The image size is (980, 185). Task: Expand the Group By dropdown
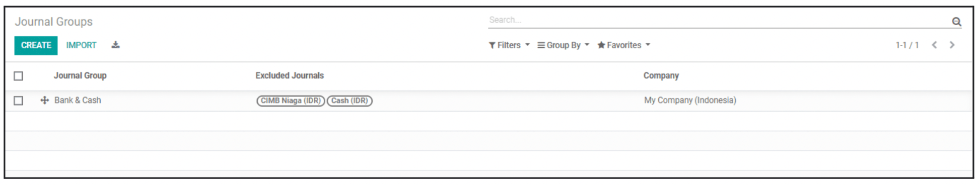563,45
